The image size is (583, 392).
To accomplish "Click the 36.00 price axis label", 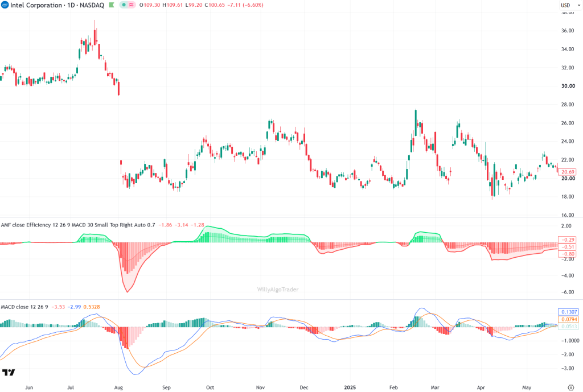I will point(568,31).
